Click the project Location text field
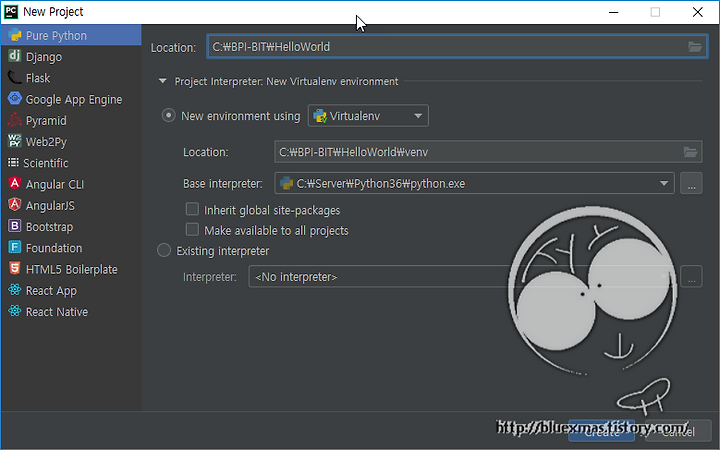 click(x=457, y=46)
